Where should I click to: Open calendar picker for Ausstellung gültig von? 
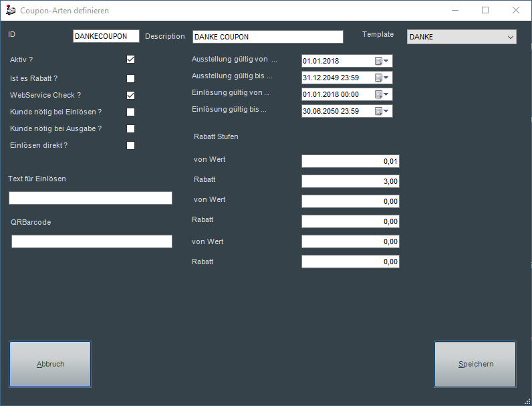click(382, 61)
